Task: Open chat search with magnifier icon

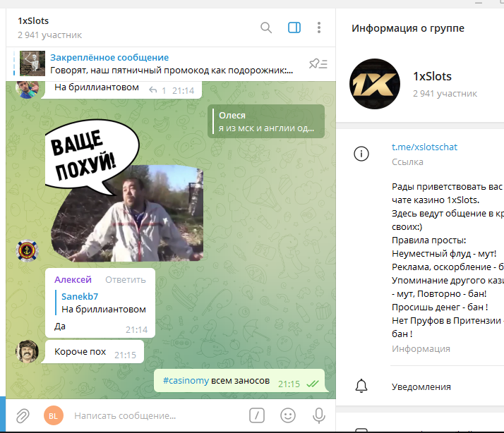Action: (x=266, y=28)
